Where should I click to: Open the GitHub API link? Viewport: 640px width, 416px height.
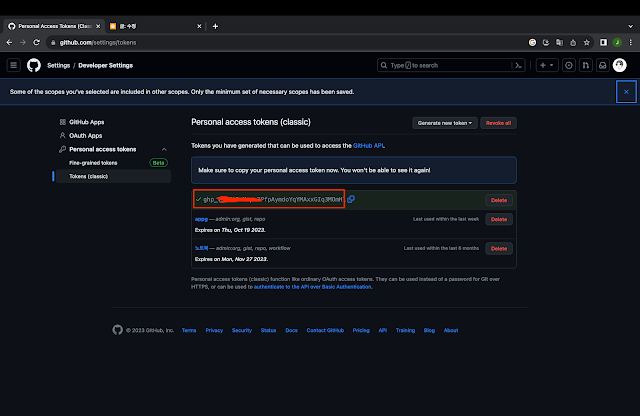tap(369, 146)
